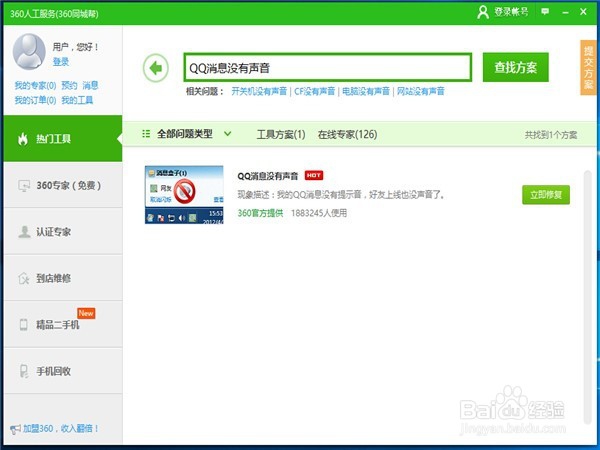The height and width of the screenshot is (450, 600).
Task: Open the feedback speech bubble icon
Action: 545,11
